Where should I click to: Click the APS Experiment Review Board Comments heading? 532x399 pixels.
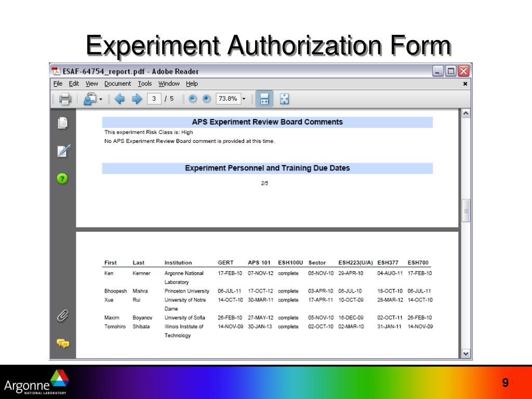pyautogui.click(x=268, y=122)
